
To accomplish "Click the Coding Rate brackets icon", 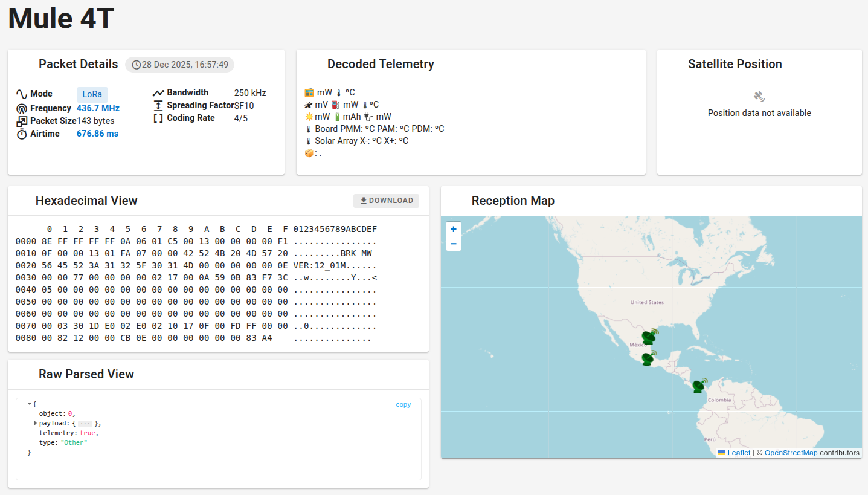I will 158,118.
